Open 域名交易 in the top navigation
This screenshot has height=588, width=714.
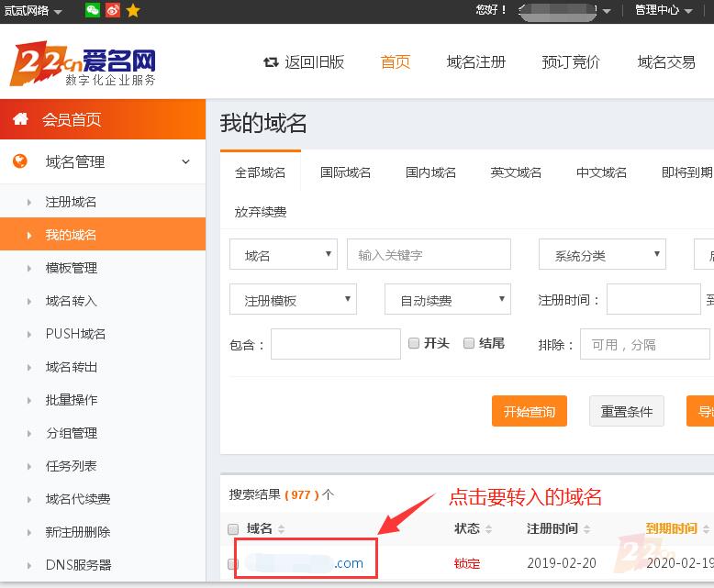[666, 62]
